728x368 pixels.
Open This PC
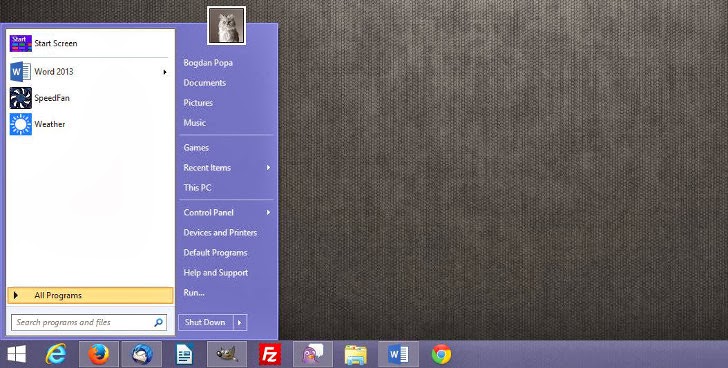click(197, 187)
